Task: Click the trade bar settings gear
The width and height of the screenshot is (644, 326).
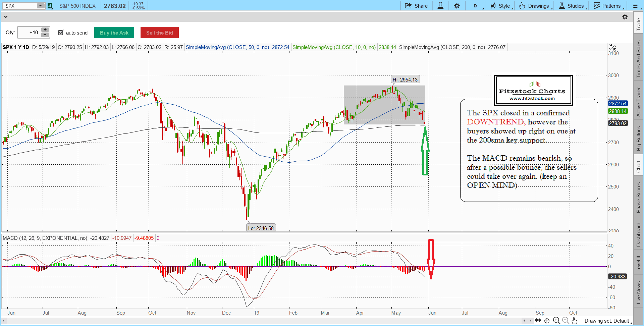Action: pyautogui.click(x=625, y=17)
